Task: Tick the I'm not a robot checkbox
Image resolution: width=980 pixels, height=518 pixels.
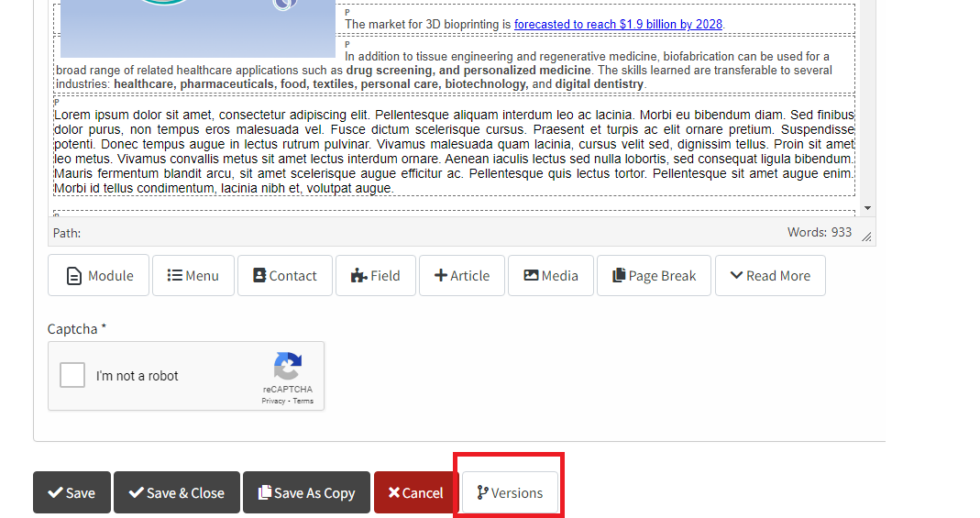Action: pyautogui.click(x=72, y=376)
